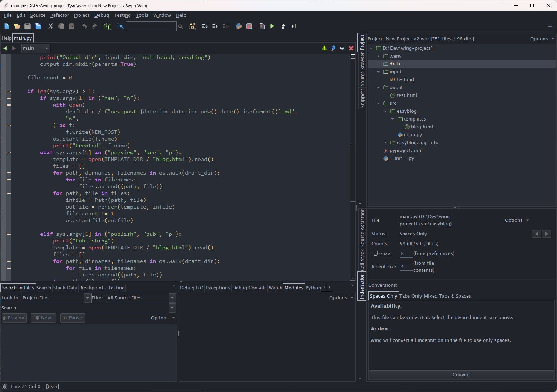The width and height of the screenshot is (557, 392).
Task: Click the green bars selection-mode icon
Action: tap(108, 26)
